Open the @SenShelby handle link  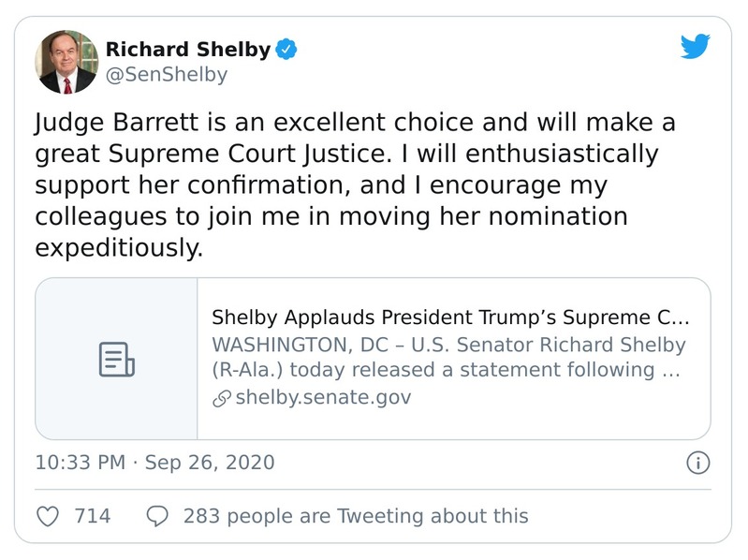(x=166, y=75)
